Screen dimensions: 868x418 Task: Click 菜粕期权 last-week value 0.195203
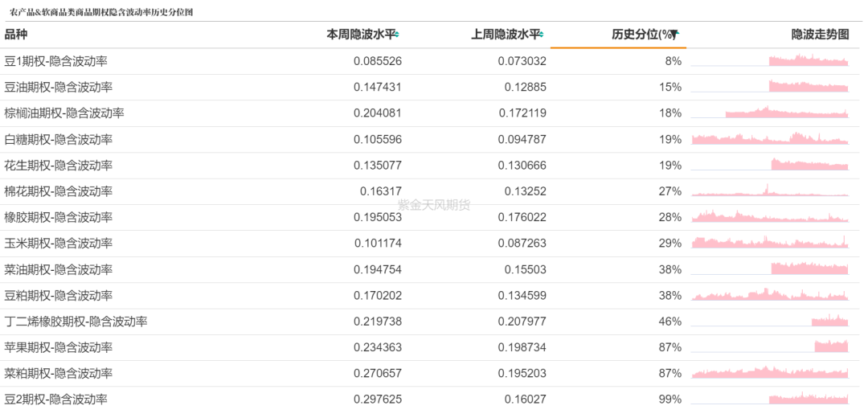coord(522,374)
